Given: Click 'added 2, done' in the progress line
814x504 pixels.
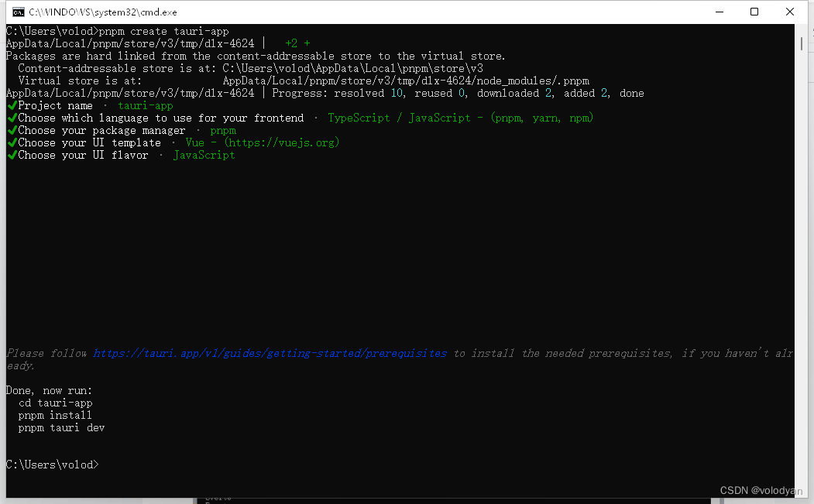Looking at the screenshot, I should pyautogui.click(x=604, y=94).
